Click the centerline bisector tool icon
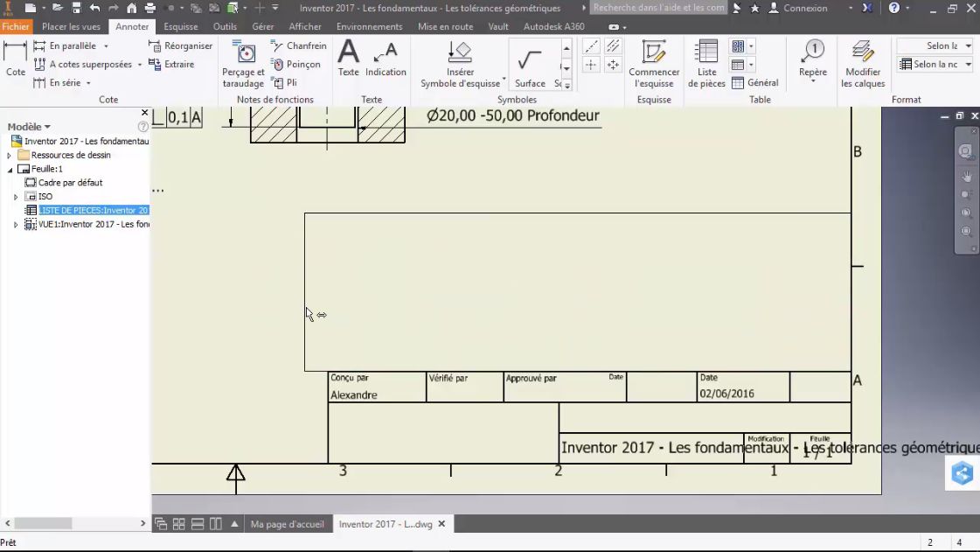Screen dimensions: 980x552 (x=613, y=46)
